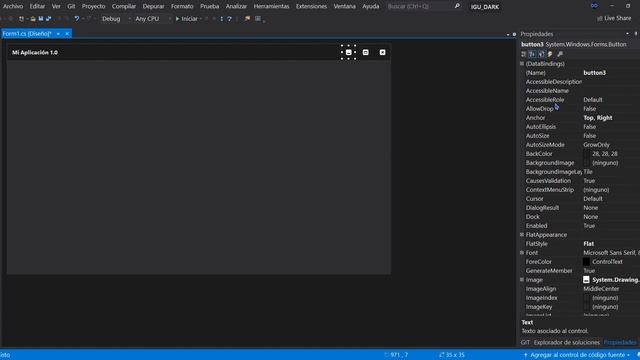Expand the FlatAppearance property group
This screenshot has width=640, height=360.
[522, 235]
